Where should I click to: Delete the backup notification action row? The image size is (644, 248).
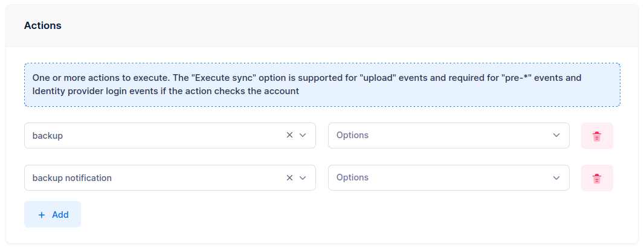(597, 178)
